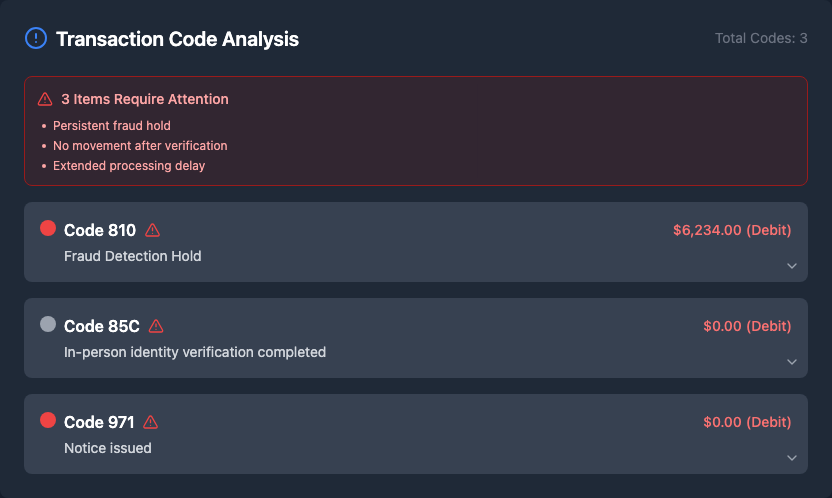Image resolution: width=832 pixels, height=498 pixels.
Task: Click the blue info icon beside the title
Action: [36, 39]
